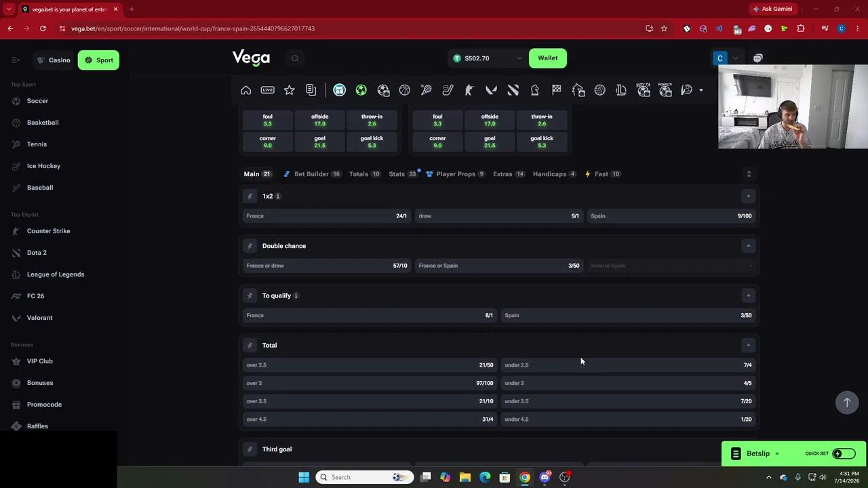This screenshot has height=488, width=868.
Task: Collapse the 1x2 market section
Action: [749, 197]
